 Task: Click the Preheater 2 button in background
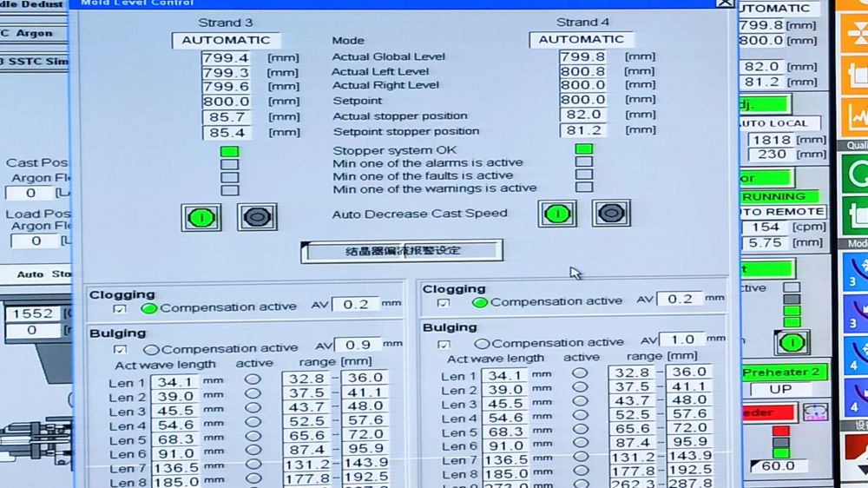click(783, 372)
